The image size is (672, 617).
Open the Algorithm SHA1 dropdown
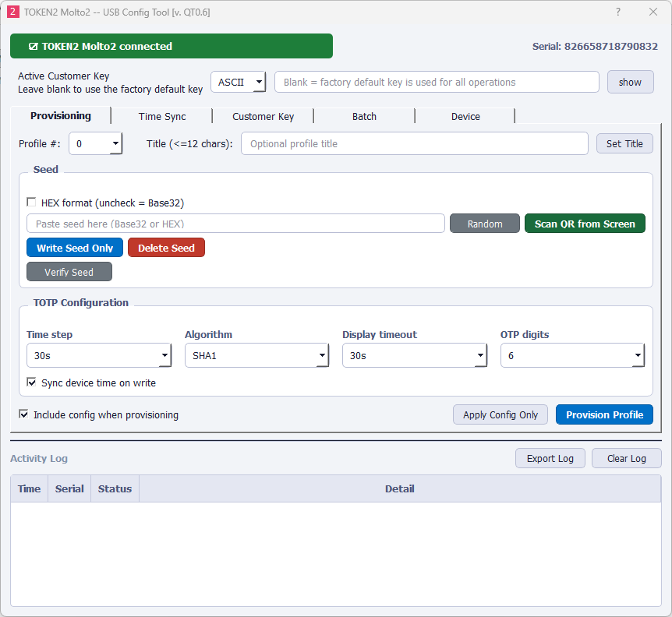[256, 355]
